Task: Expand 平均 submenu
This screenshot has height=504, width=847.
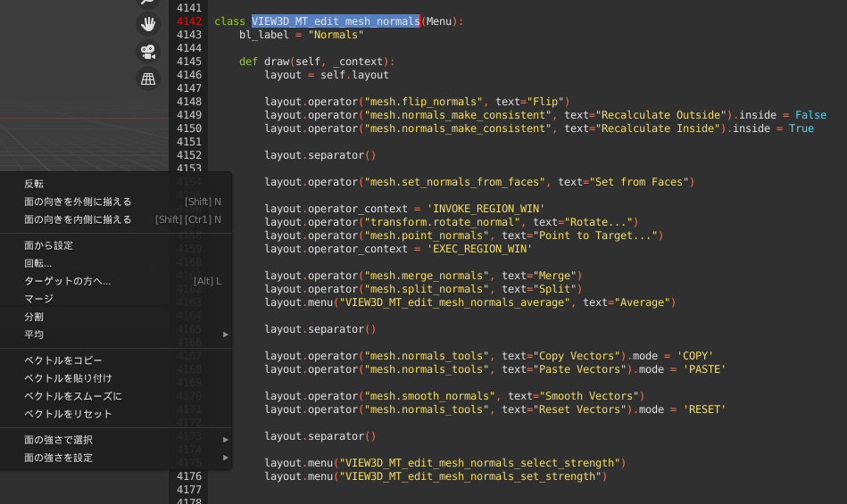Action: (x=116, y=335)
